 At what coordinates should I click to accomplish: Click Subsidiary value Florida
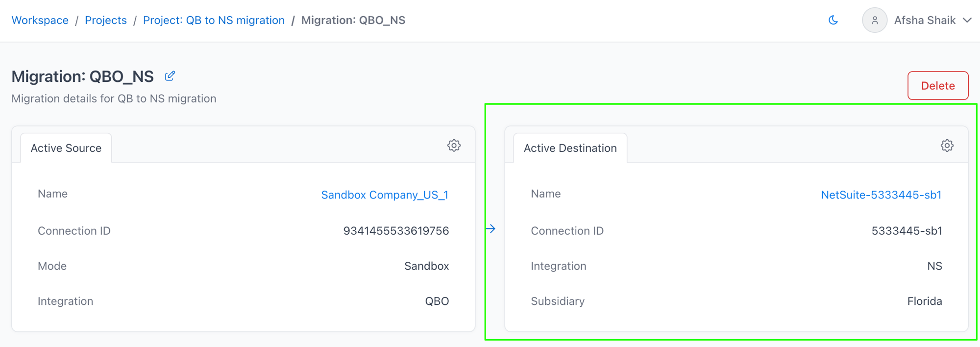pos(925,301)
